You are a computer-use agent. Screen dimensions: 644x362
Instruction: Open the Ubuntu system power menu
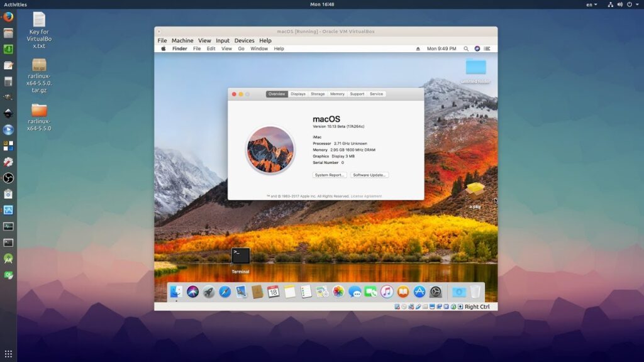pyautogui.click(x=633, y=4)
